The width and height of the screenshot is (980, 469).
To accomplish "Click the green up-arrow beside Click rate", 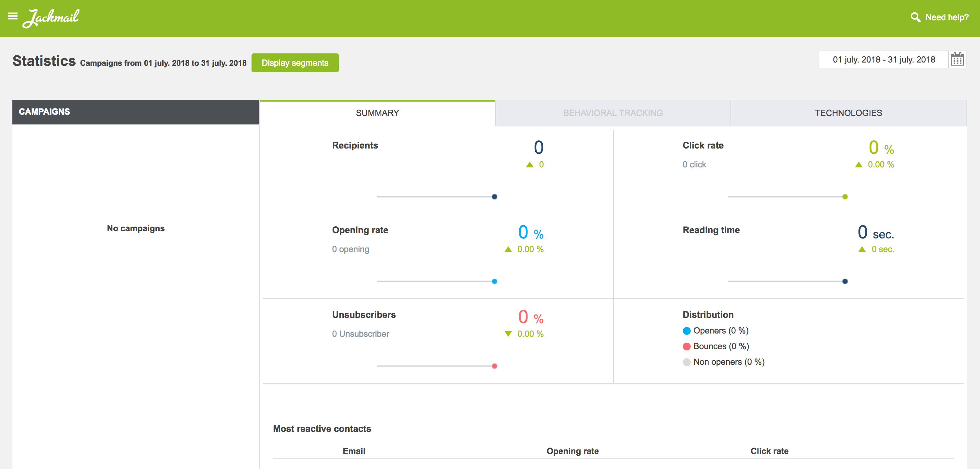I will pos(859,165).
